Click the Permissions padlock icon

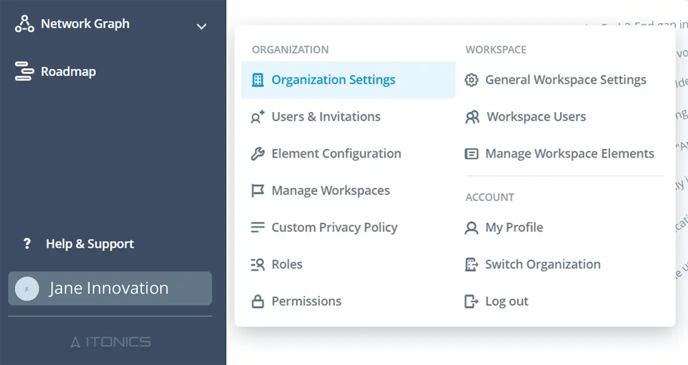(258, 301)
